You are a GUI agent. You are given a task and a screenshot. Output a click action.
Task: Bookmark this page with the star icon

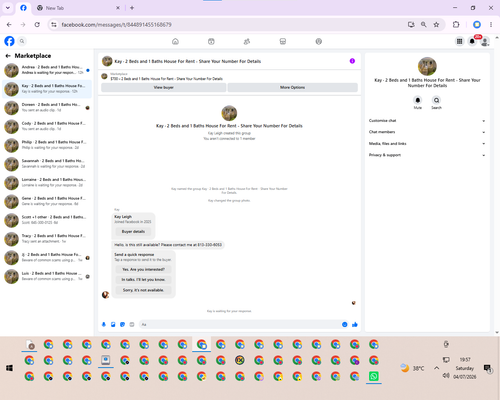(x=436, y=25)
